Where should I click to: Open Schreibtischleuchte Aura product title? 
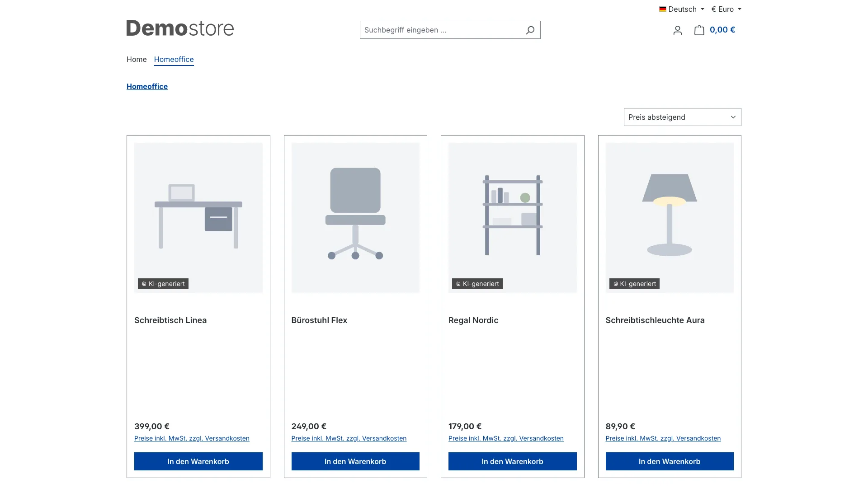pos(655,320)
